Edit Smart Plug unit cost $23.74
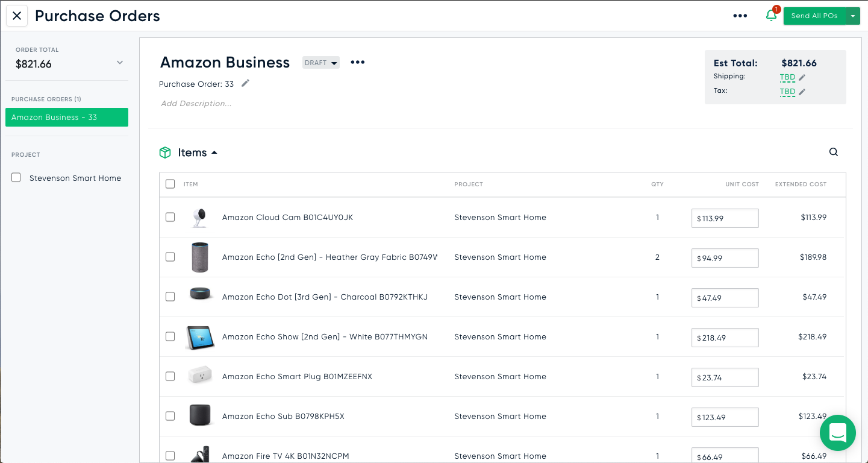 725,377
